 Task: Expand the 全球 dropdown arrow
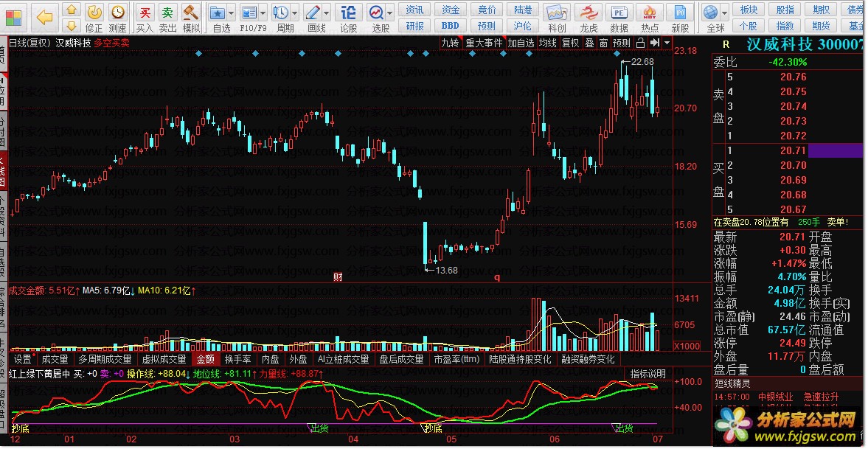[724, 13]
